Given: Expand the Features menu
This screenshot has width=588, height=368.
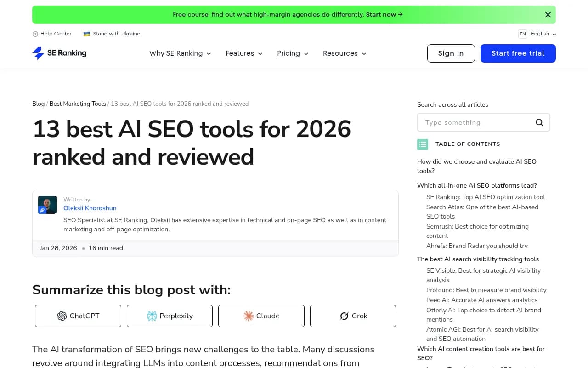Looking at the screenshot, I should click(x=244, y=53).
